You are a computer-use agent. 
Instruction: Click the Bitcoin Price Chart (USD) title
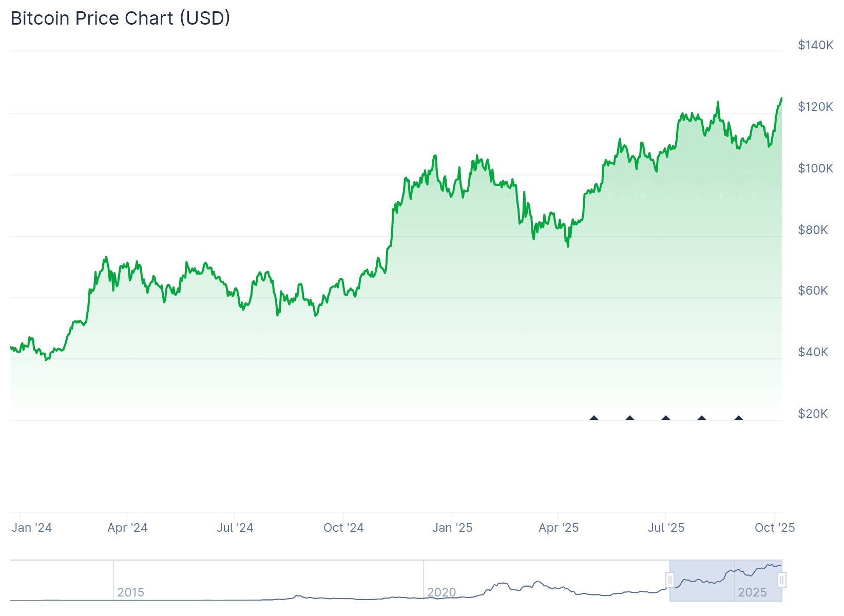tap(121, 18)
